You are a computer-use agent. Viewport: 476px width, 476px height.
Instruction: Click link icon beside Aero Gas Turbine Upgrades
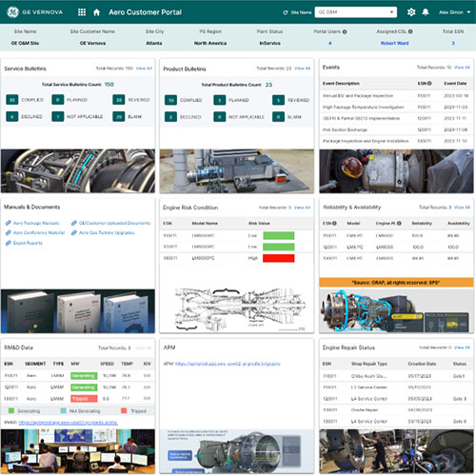pos(74,232)
